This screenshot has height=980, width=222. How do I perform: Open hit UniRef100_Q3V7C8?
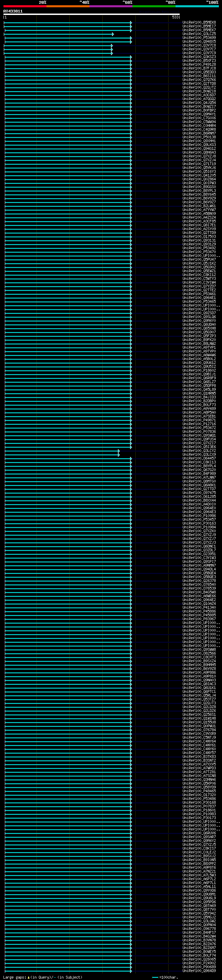click(199, 45)
